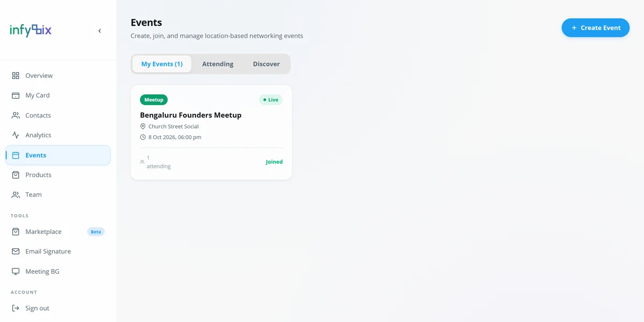The height and width of the screenshot is (322, 644).
Task: Open the Overview page link
Action: tap(58, 76)
